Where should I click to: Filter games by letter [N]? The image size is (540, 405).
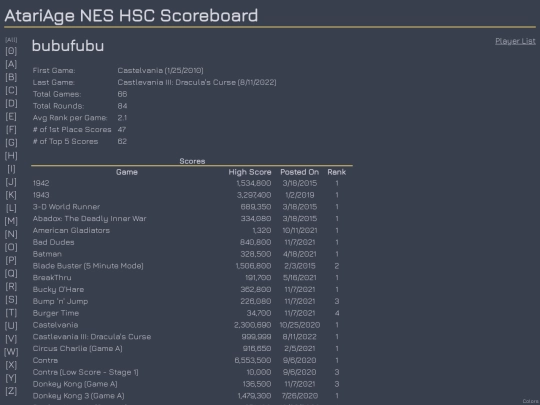[x=11, y=234]
